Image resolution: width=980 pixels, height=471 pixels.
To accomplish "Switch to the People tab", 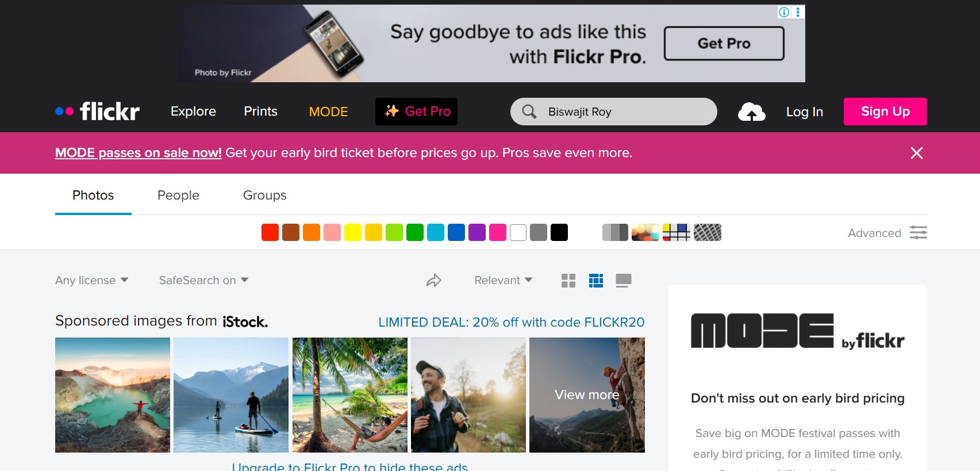I will point(178,196).
